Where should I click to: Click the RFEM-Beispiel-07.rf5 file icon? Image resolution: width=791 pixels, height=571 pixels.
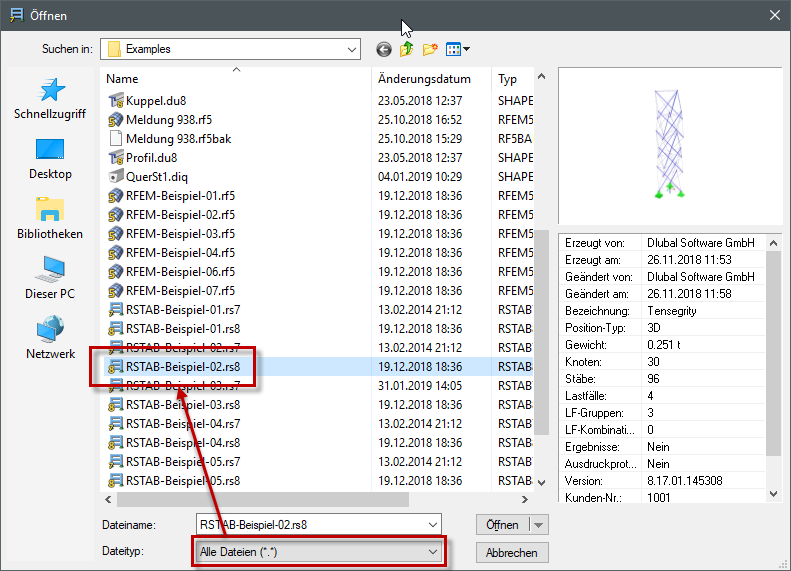tap(116, 291)
